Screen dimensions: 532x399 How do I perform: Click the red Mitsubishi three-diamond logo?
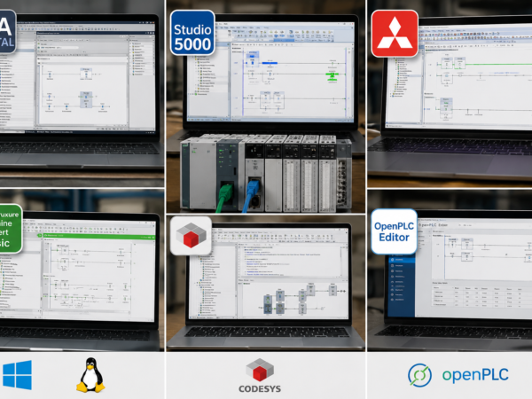click(395, 34)
